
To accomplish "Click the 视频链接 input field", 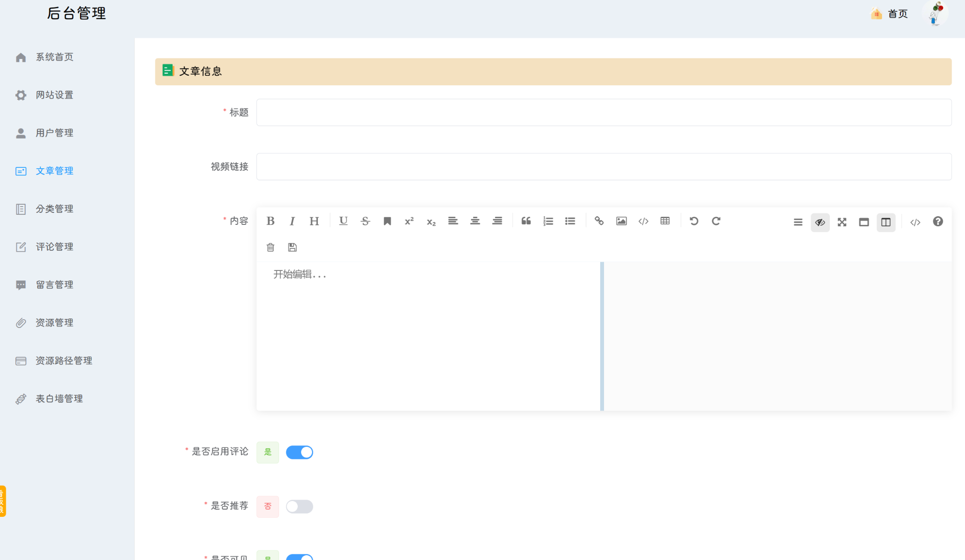I will (604, 166).
